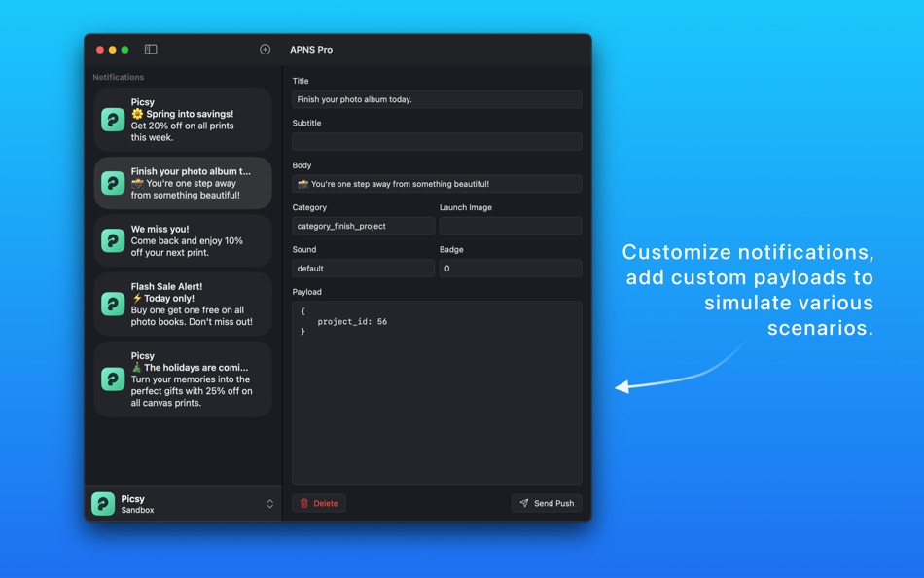Click the category_finish_project field
This screenshot has height=578, width=924.
click(362, 225)
